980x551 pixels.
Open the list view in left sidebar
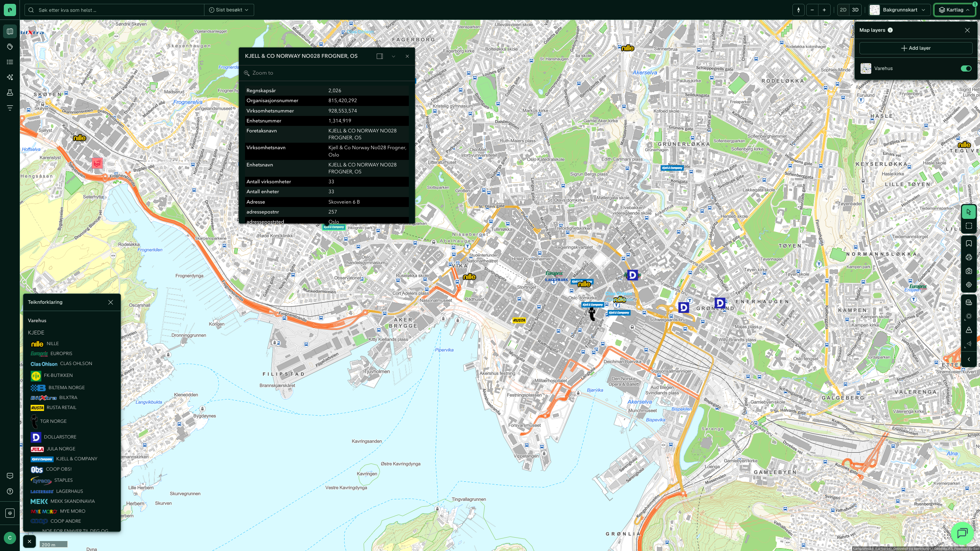[x=10, y=62]
